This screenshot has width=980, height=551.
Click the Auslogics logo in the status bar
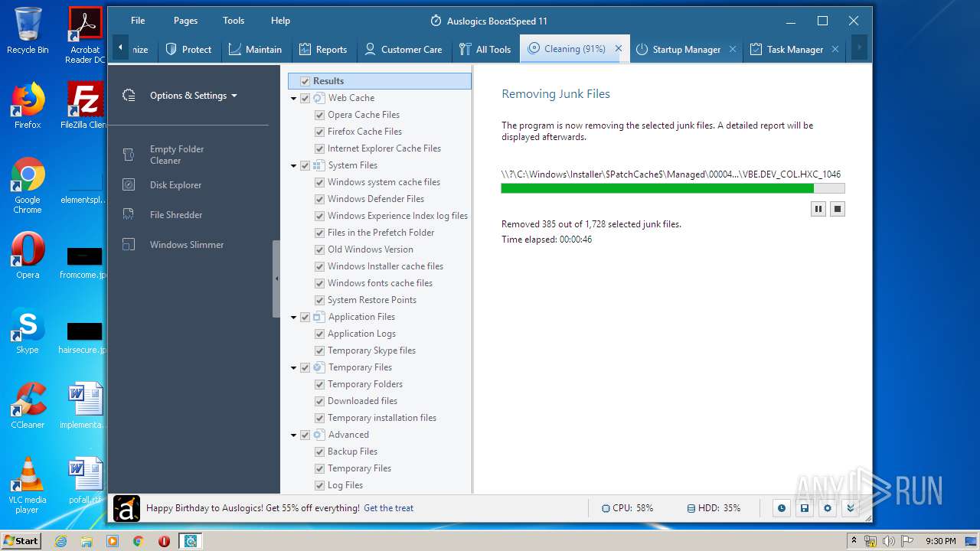[126, 508]
